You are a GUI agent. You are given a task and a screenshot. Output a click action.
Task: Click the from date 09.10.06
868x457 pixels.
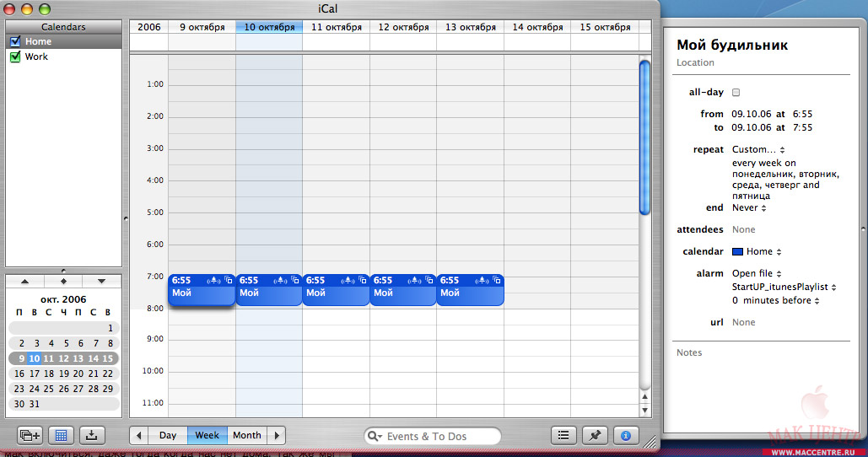click(752, 114)
